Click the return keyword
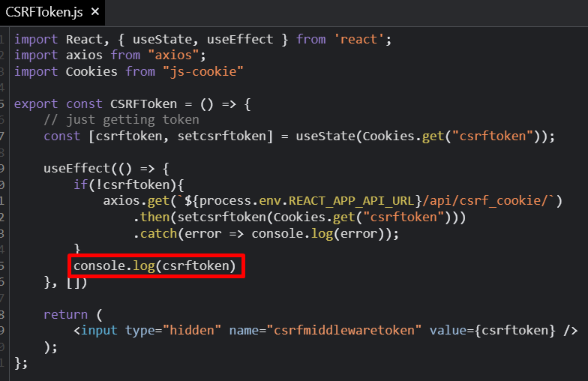The height and width of the screenshot is (381, 588). coord(66,314)
